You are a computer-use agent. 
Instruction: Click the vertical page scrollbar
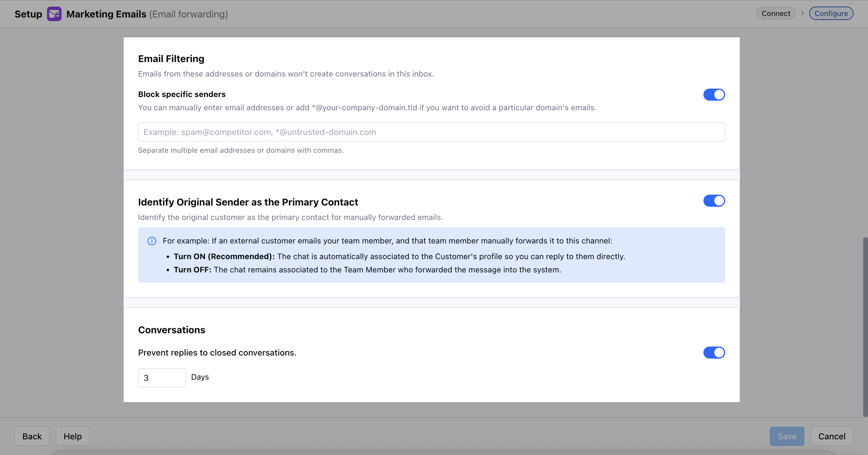click(865, 327)
